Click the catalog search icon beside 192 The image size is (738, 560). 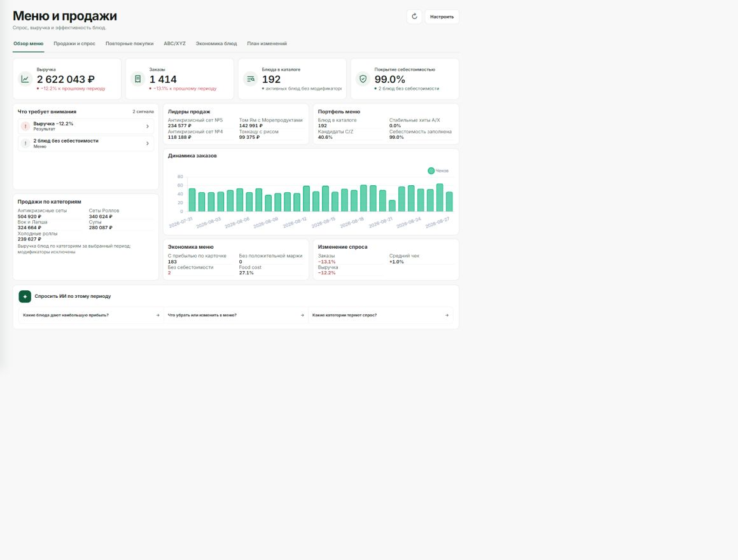click(251, 79)
